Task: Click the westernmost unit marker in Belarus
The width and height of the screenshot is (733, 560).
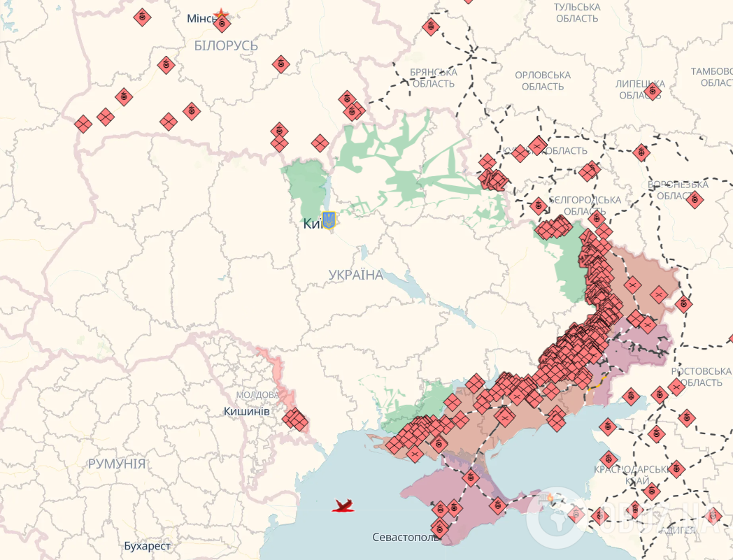Action: pos(83,124)
